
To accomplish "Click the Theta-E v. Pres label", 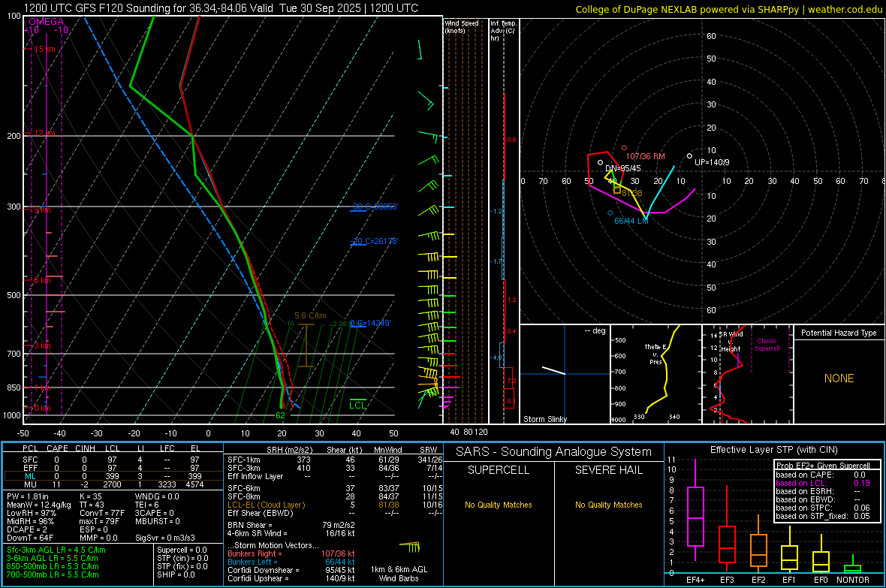I will [655, 354].
